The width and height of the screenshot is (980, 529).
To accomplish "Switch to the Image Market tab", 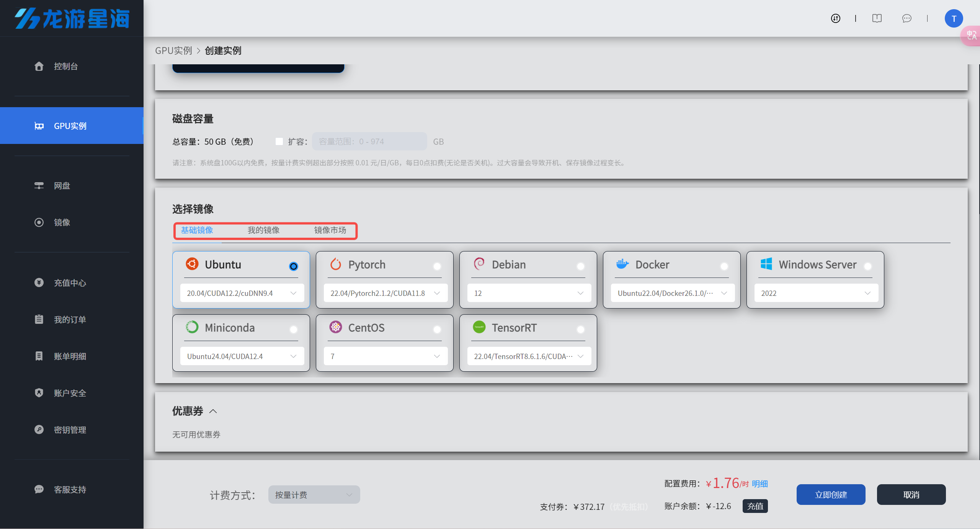I will coord(330,230).
